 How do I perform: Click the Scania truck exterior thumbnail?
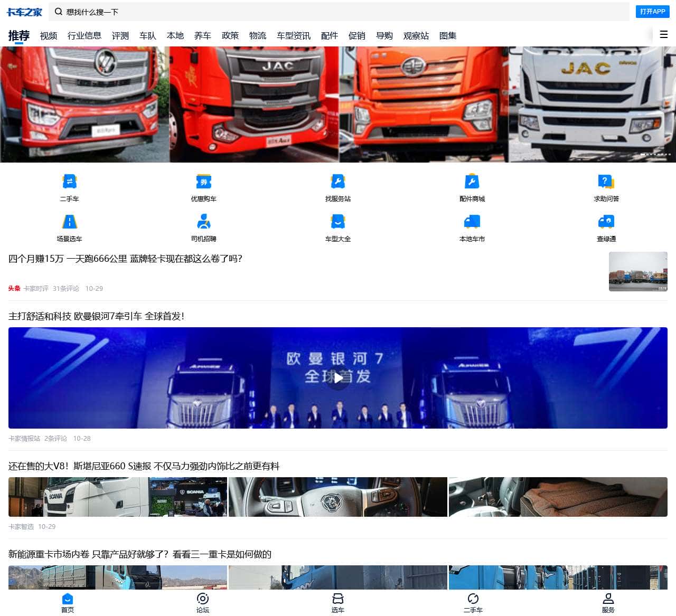pyautogui.click(x=118, y=497)
